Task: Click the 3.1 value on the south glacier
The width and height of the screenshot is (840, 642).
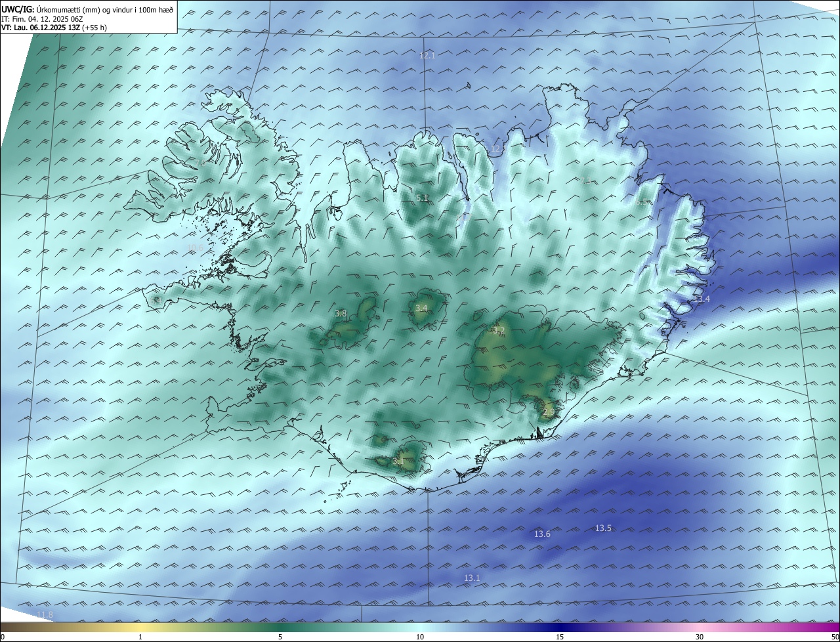Action: point(398,461)
